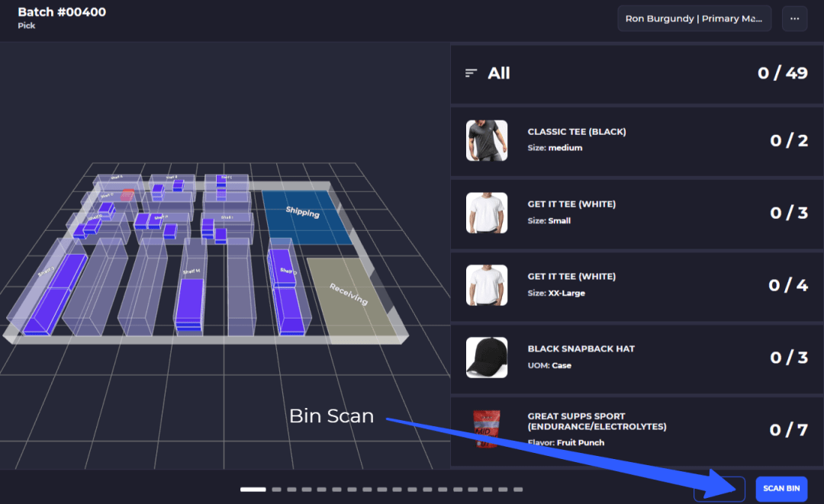
Task: Go to the first progress step indicator
Action: 253,490
